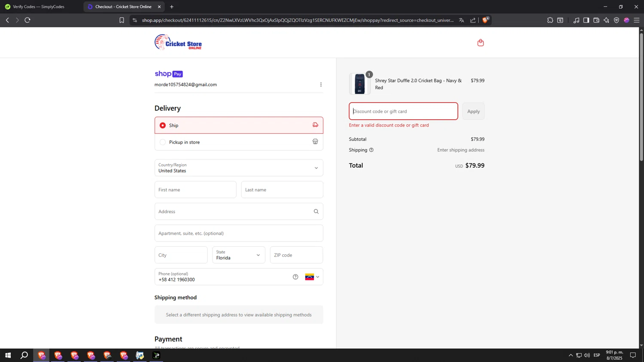Click the Cricket Store Online logo
The height and width of the screenshot is (362, 644).
[178, 42]
